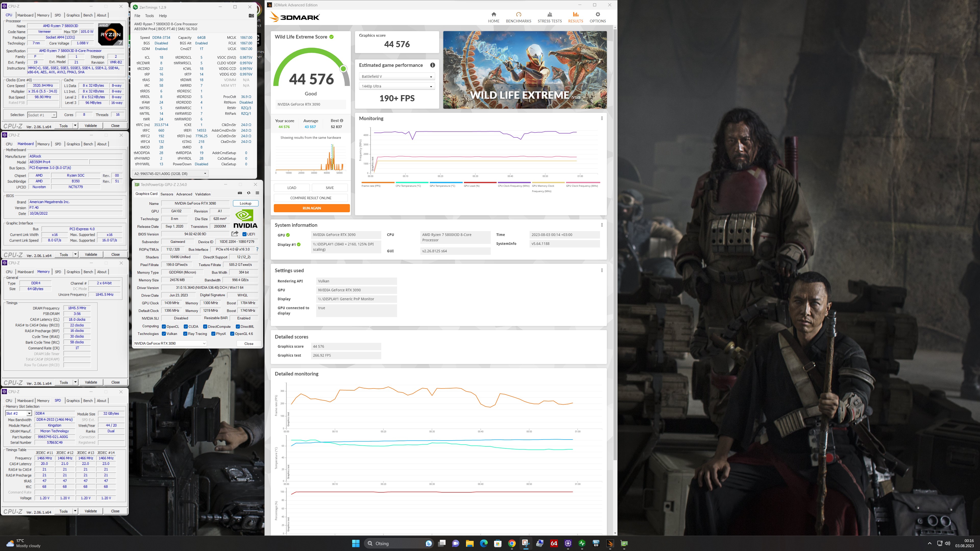Switch to Validation tab in GPU-Z
The image size is (980, 551).
click(203, 194)
